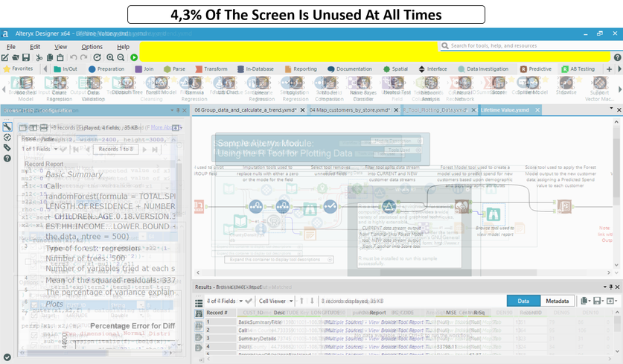The width and height of the screenshot is (623, 364).
Task: Pick the Neural Network tool
Action: 464,89
